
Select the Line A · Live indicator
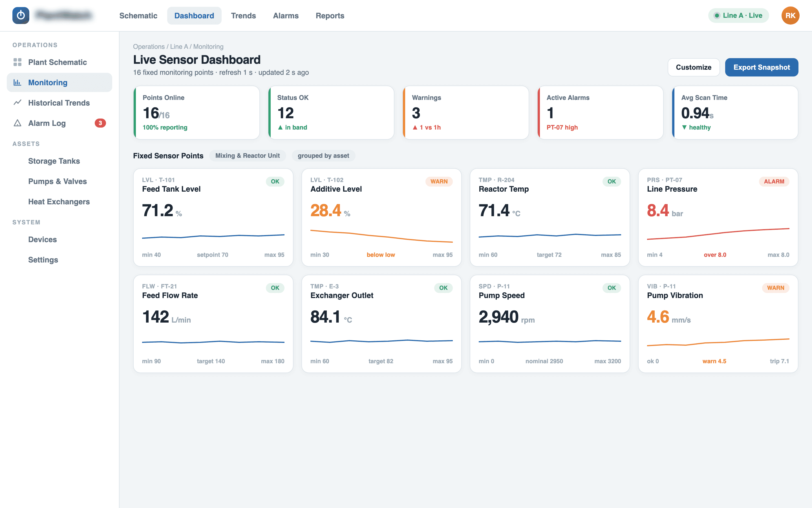(738, 16)
